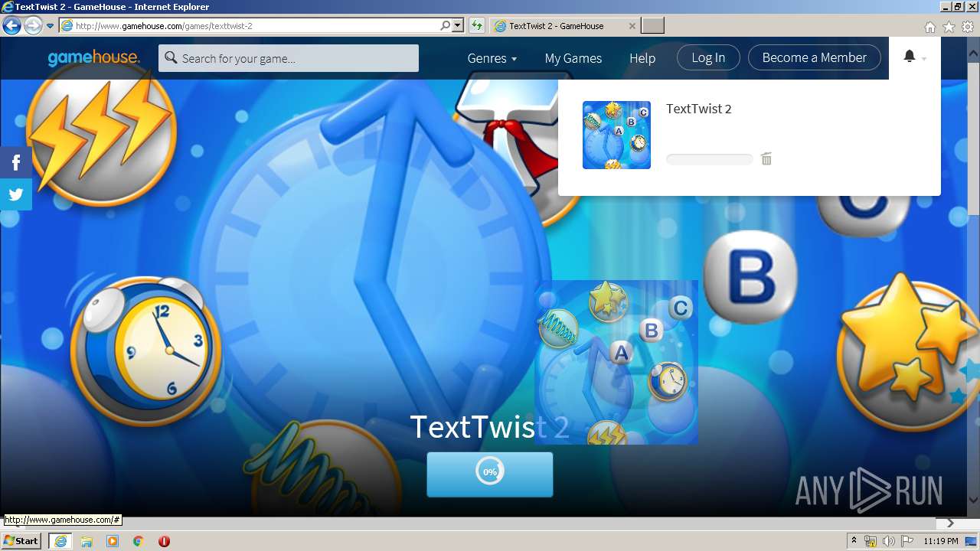
Task: Open the recent pages dropdown arrow
Action: (x=50, y=26)
